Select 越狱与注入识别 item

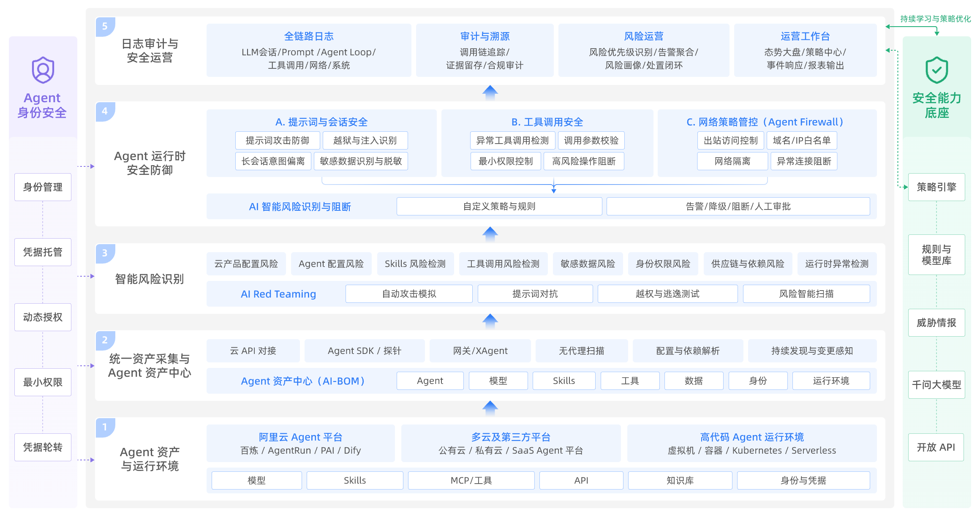[365, 141]
